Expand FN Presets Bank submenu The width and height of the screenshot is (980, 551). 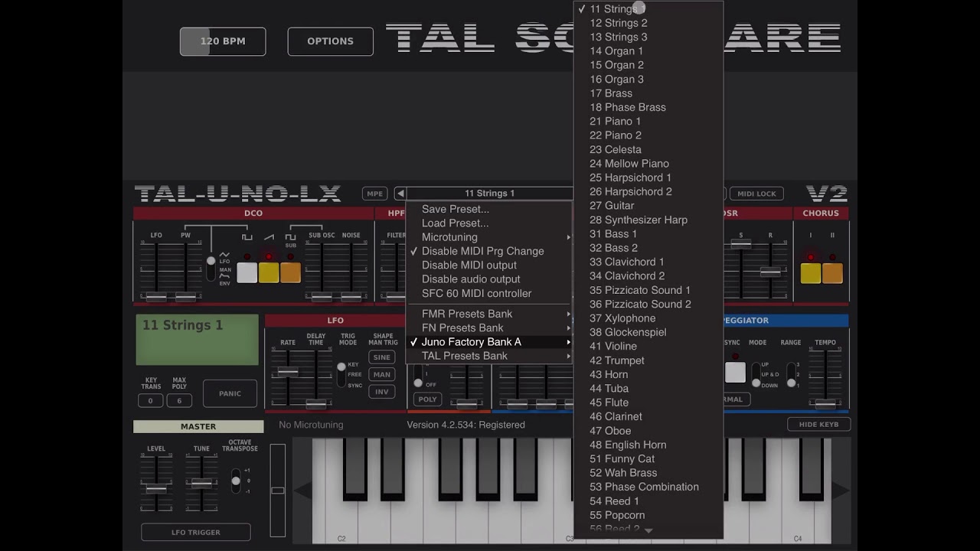pyautogui.click(x=488, y=328)
